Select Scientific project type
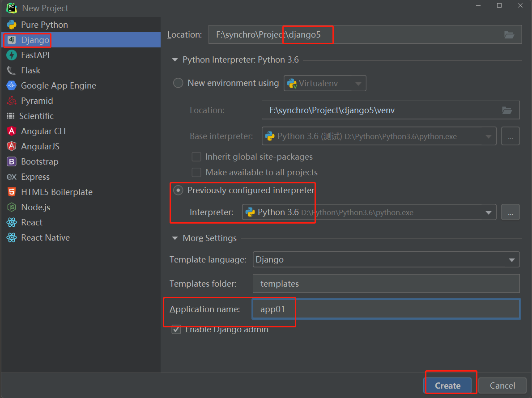The image size is (532, 398). 81,116
